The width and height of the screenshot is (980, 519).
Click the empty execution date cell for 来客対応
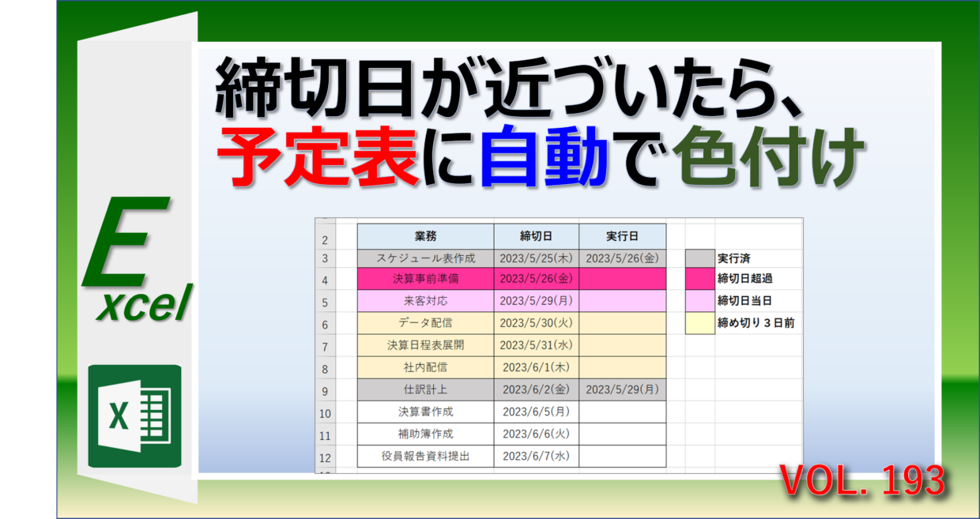tap(623, 301)
